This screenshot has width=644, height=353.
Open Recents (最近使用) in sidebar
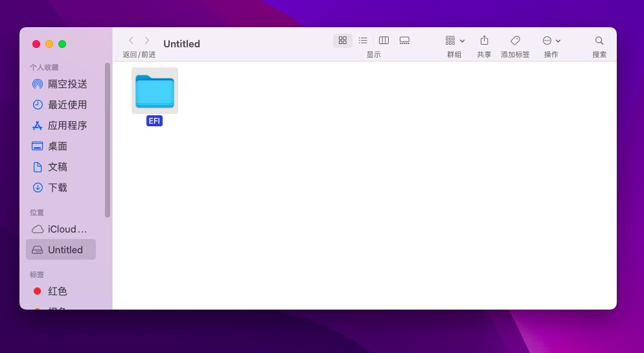[61, 105]
